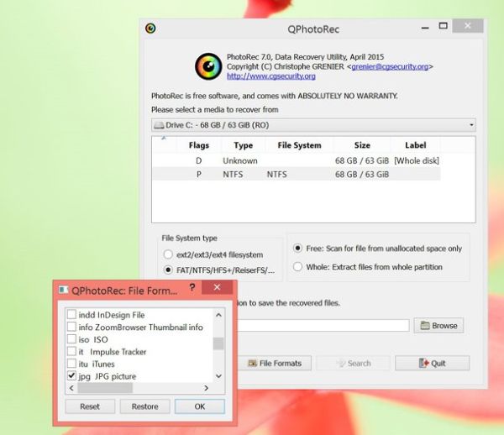Viewport: 504px width, 435px height.
Task: Click the Reset button in File Formats
Action: [90, 406]
